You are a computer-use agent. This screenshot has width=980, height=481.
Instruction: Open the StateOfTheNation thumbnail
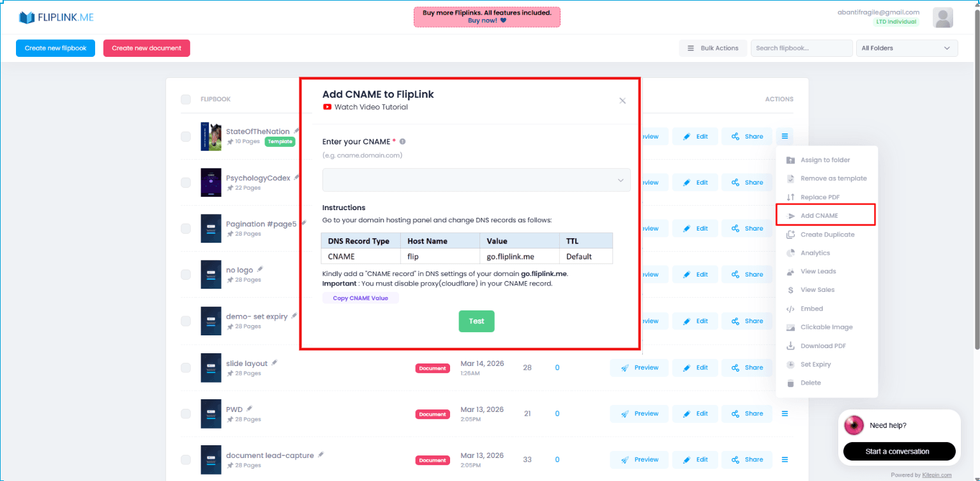[x=211, y=136]
